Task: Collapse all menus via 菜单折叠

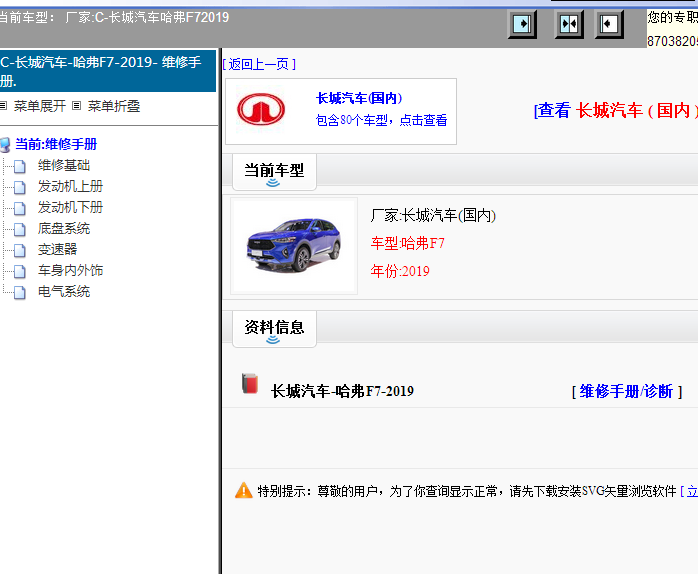Action: [114, 106]
